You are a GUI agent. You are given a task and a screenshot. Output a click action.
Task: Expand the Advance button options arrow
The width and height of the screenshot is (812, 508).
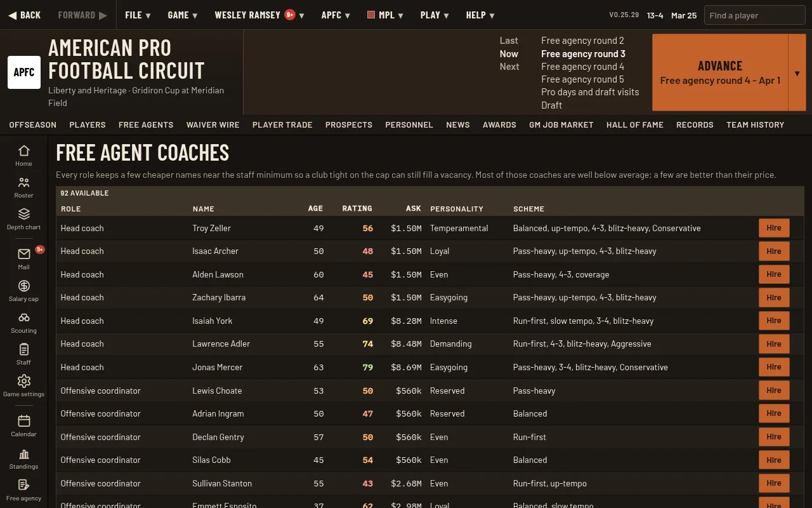797,72
